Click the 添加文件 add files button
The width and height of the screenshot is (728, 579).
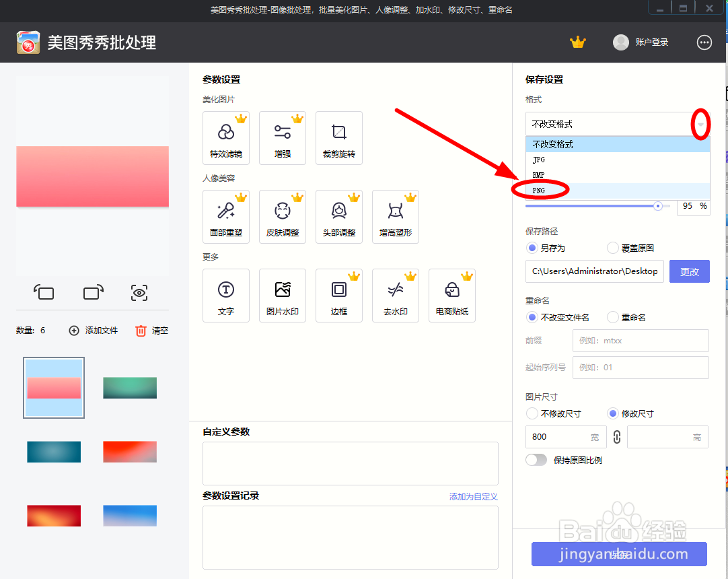pos(94,331)
